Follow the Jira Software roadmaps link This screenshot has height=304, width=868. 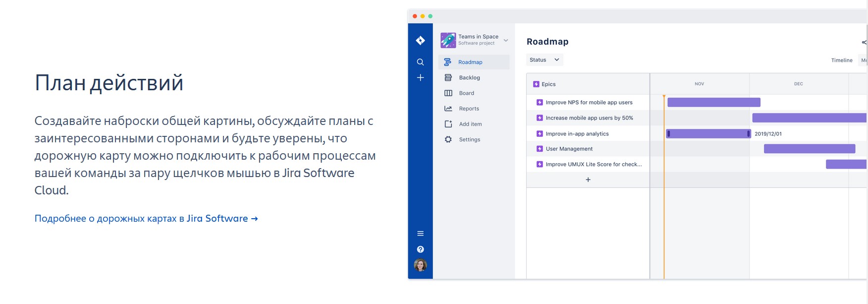click(x=146, y=219)
